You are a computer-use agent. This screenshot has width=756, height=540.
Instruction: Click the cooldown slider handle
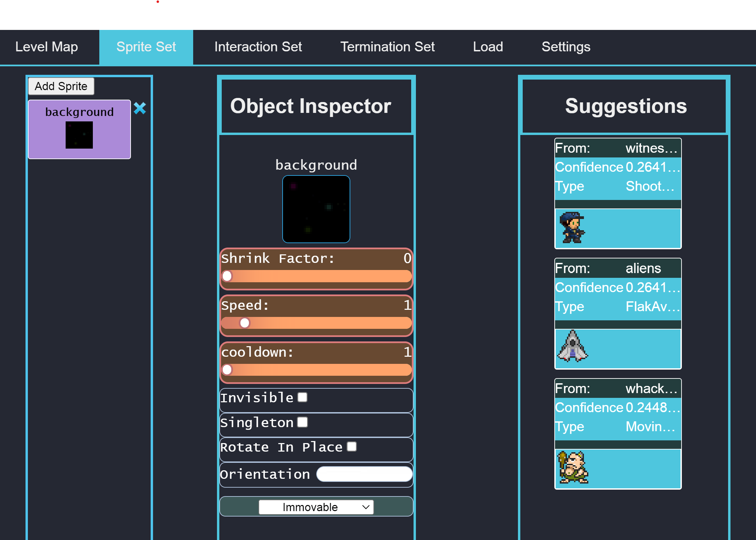pos(227,369)
